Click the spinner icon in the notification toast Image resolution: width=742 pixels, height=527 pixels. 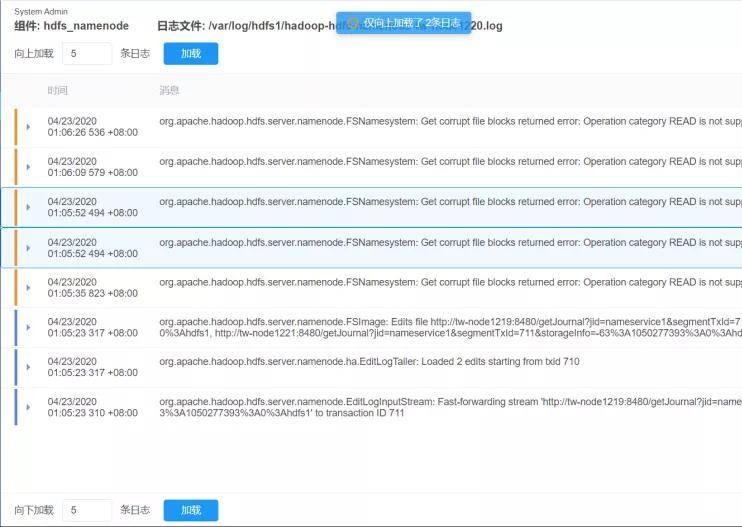coord(352,22)
